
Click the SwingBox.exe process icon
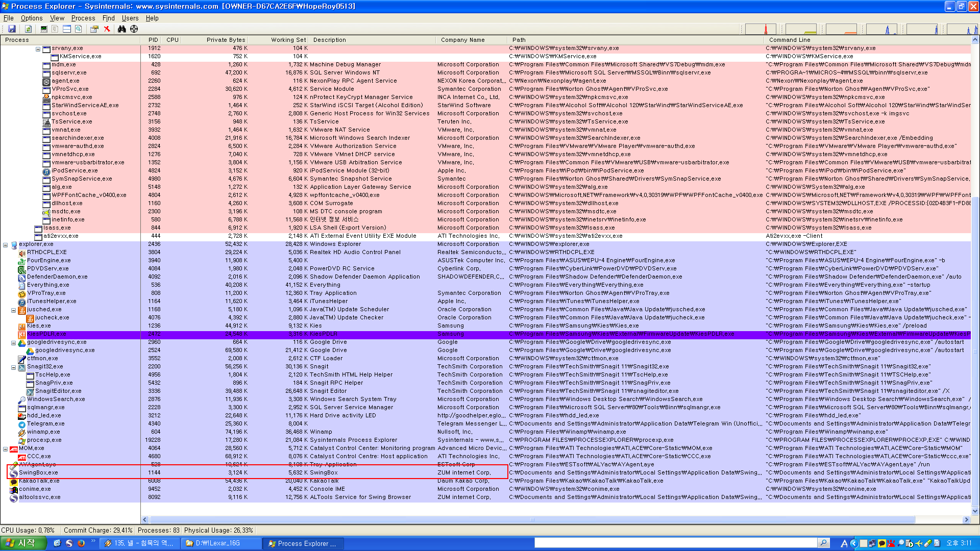click(x=14, y=473)
